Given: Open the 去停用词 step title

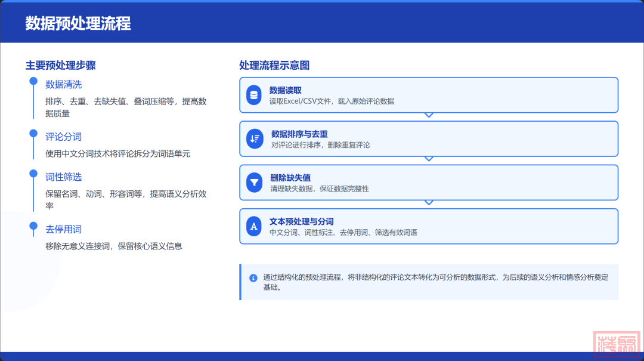Looking at the screenshot, I should (64, 229).
